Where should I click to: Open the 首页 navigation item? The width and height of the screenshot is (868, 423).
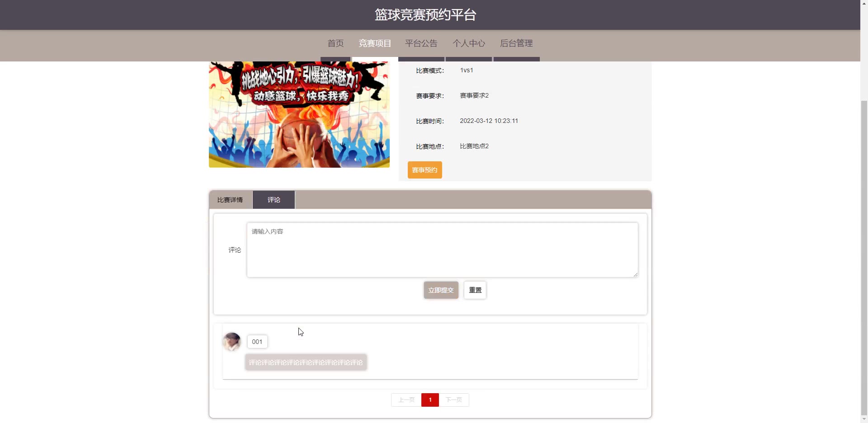[x=335, y=43]
